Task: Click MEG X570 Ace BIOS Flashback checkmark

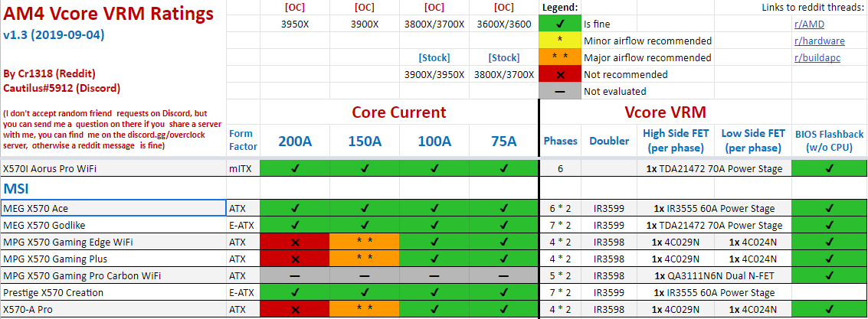Action: (x=829, y=208)
